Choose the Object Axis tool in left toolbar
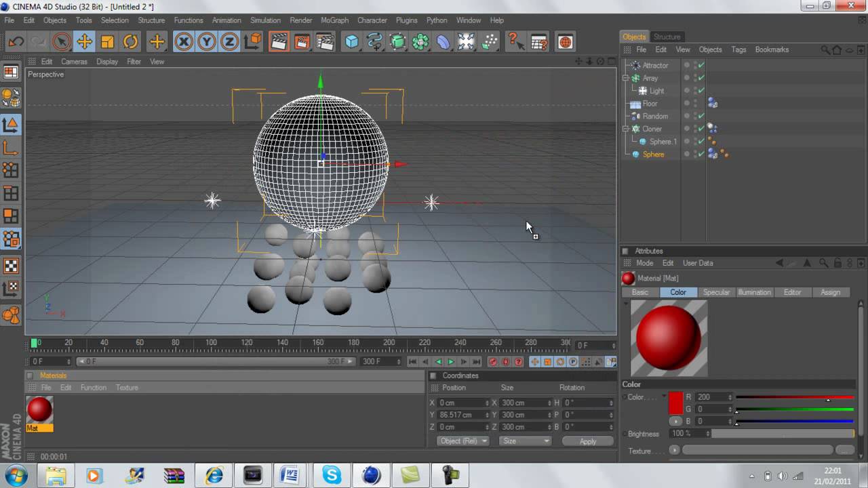 [x=11, y=147]
